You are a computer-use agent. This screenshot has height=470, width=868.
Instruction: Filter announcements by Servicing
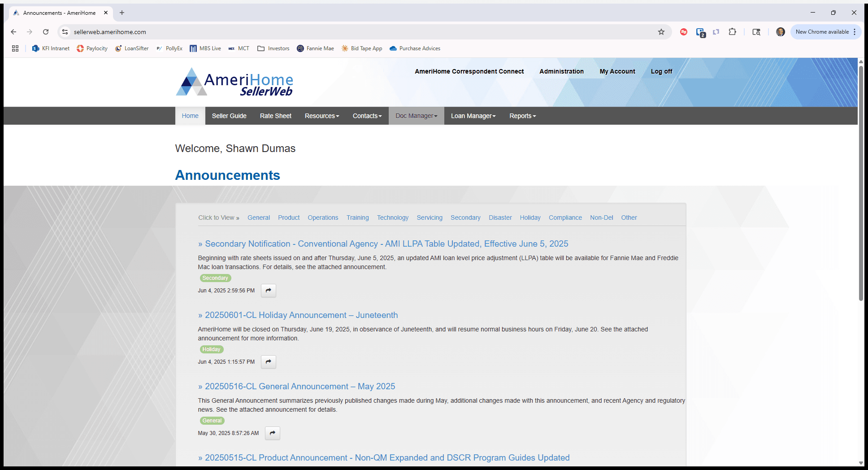coord(430,218)
